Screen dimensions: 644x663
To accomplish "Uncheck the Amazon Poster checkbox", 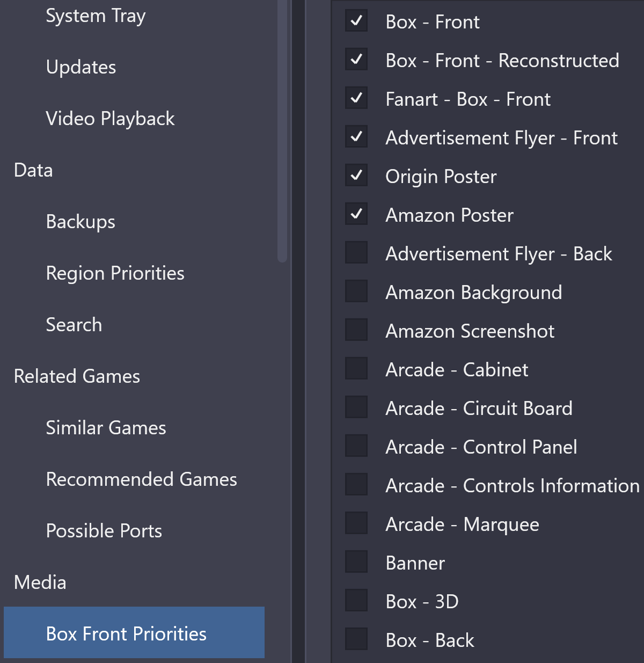I will (356, 214).
